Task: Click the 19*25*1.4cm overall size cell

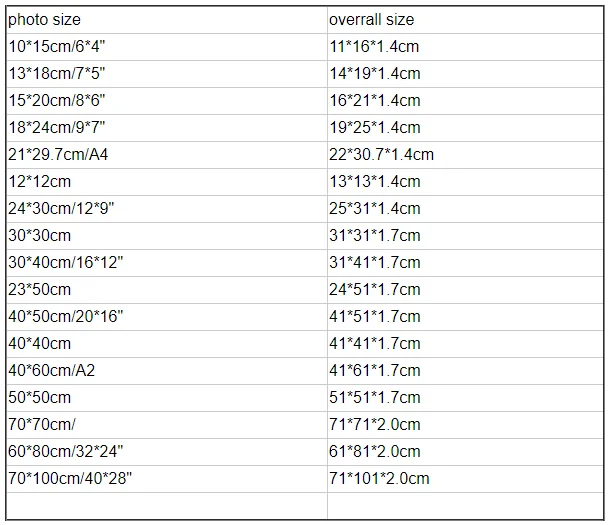Action: coord(374,128)
